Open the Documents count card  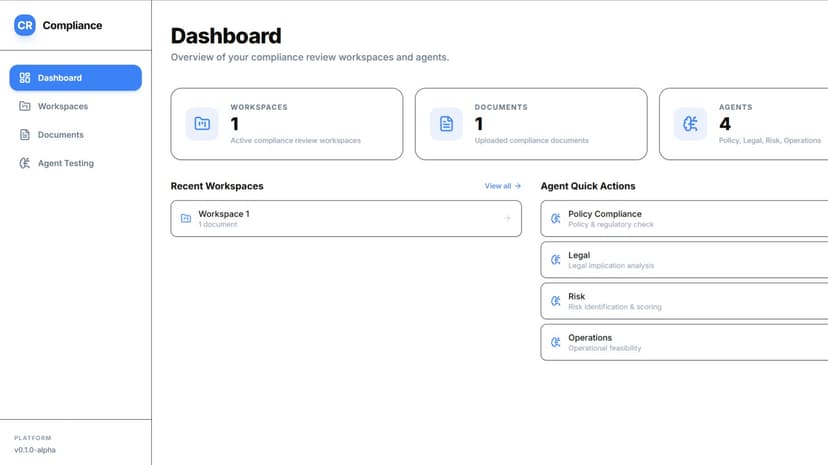click(x=531, y=124)
